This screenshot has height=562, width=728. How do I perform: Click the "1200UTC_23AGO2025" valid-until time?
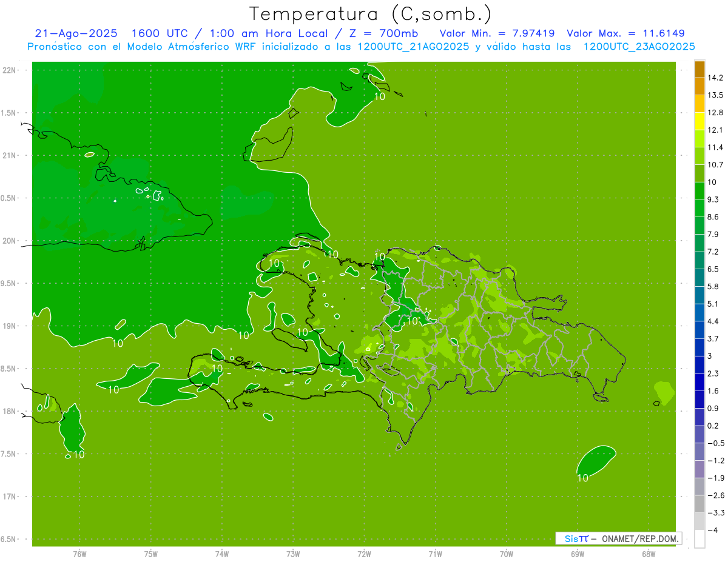(639, 47)
